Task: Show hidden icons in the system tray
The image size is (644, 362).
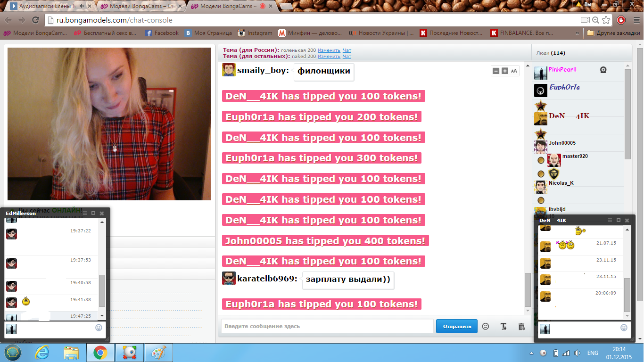Action: (x=532, y=353)
